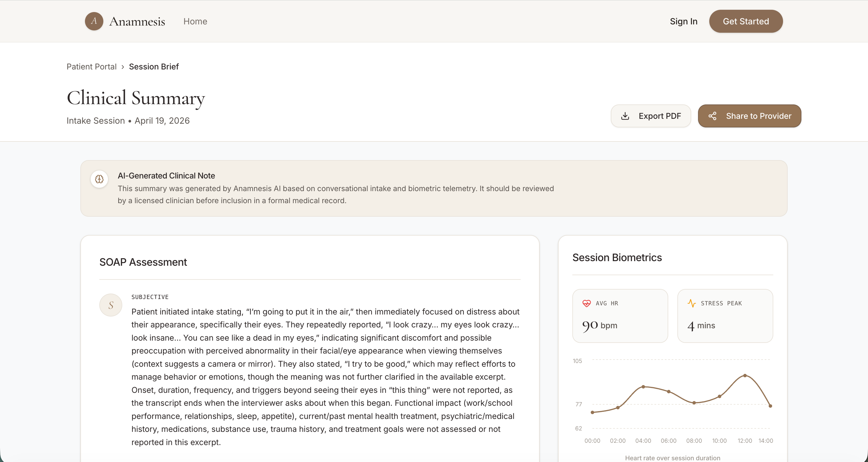Click the 12:00 peak point on heart rate chart
868x462 pixels.
pos(745,375)
